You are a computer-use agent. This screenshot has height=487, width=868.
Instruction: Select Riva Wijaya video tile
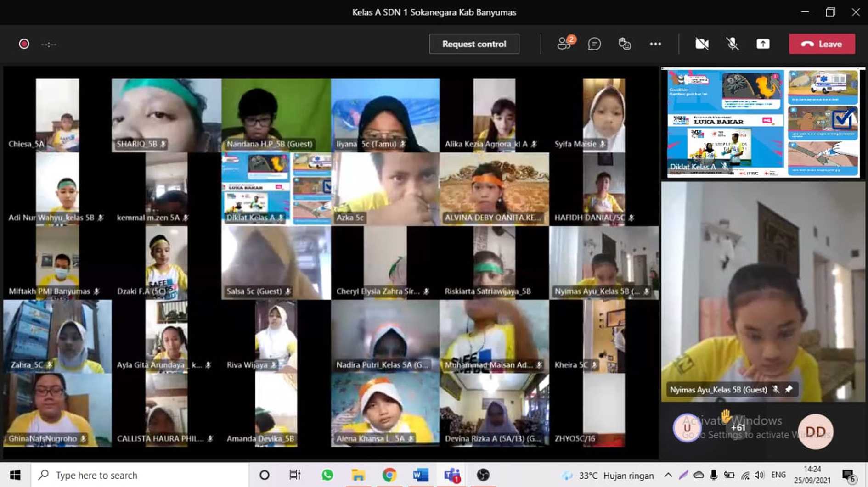click(x=276, y=336)
